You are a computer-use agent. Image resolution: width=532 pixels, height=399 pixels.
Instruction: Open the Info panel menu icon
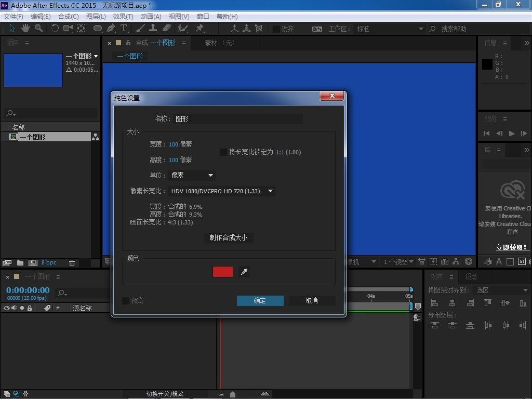click(x=505, y=43)
